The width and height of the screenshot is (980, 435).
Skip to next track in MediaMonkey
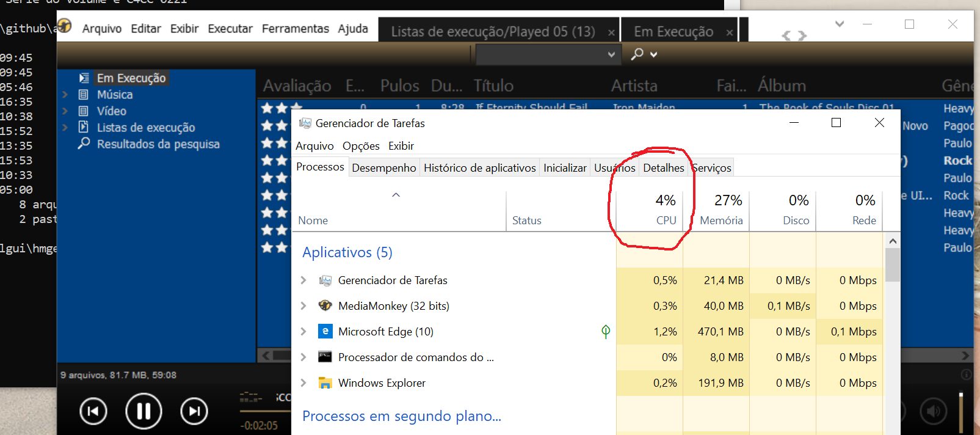click(194, 411)
